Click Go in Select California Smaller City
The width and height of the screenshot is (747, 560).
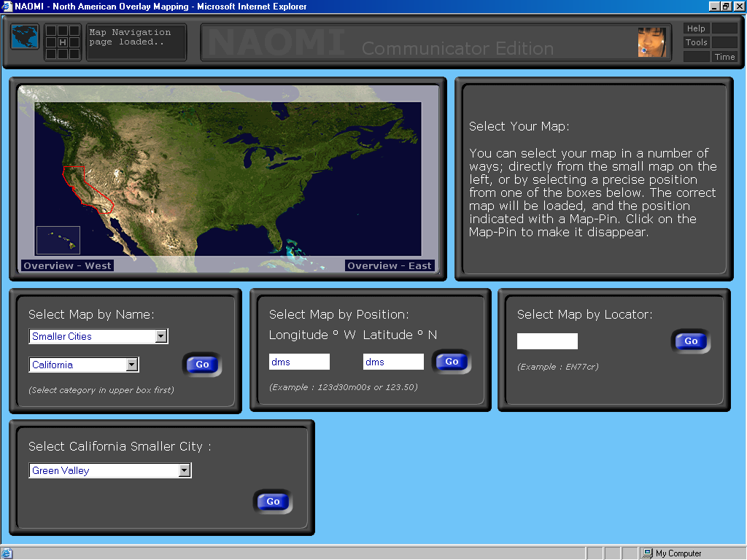[x=273, y=502]
